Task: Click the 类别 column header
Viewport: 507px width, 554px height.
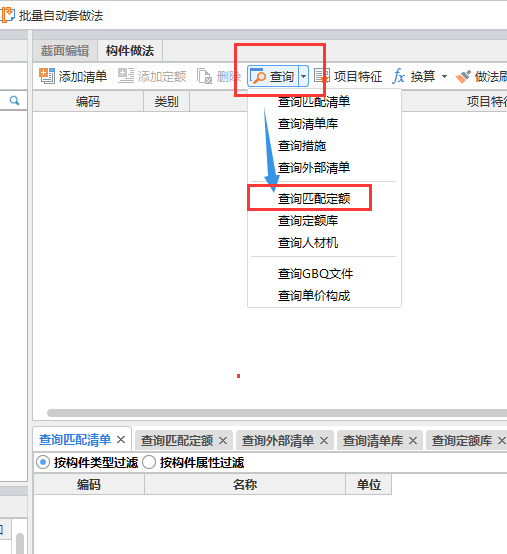Action: click(x=166, y=101)
